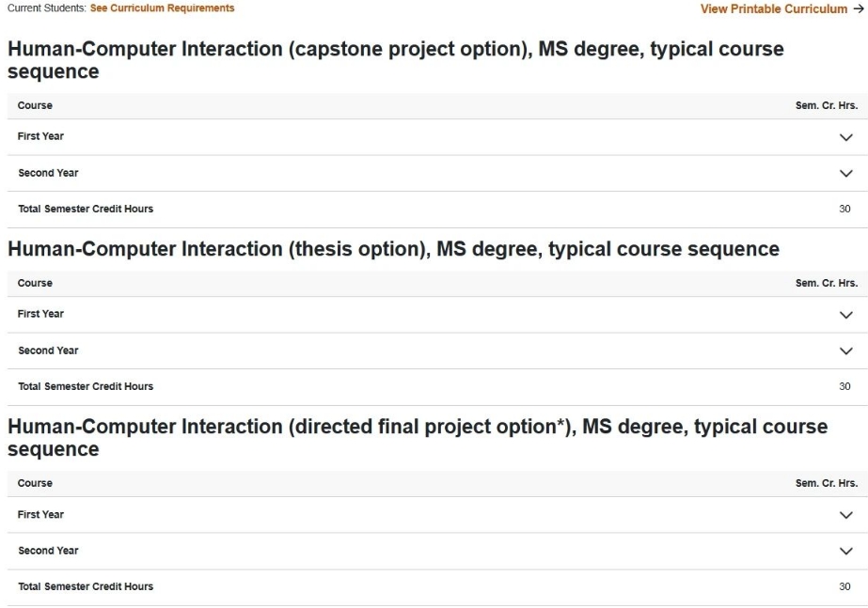This screenshot has width=868, height=608.
Task: Open See Curriculum Requirements link
Action: 162,8
